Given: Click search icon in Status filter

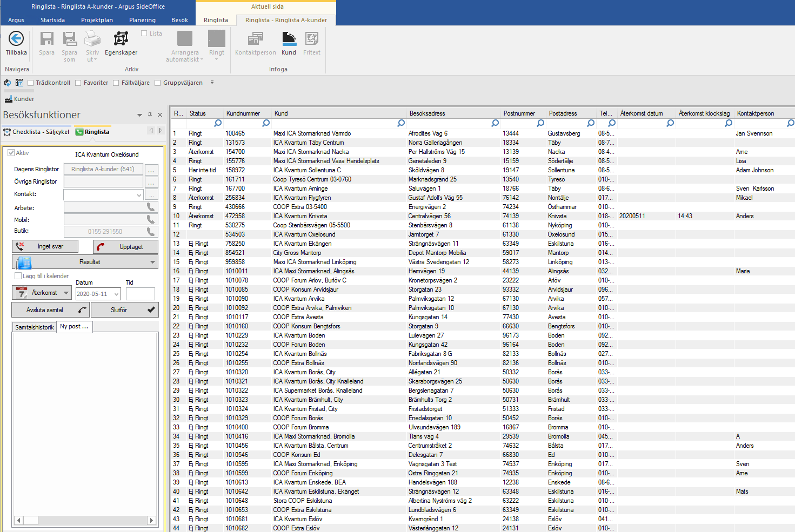Looking at the screenshot, I should pyautogui.click(x=218, y=123).
